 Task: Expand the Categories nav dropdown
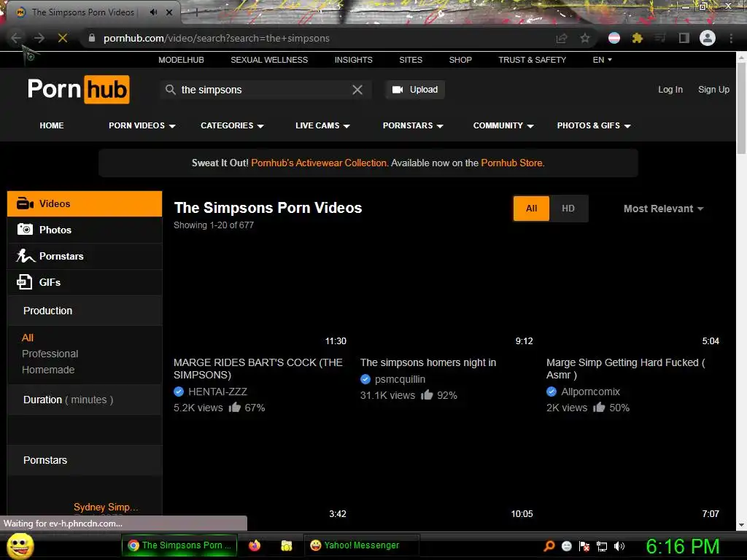pos(232,125)
